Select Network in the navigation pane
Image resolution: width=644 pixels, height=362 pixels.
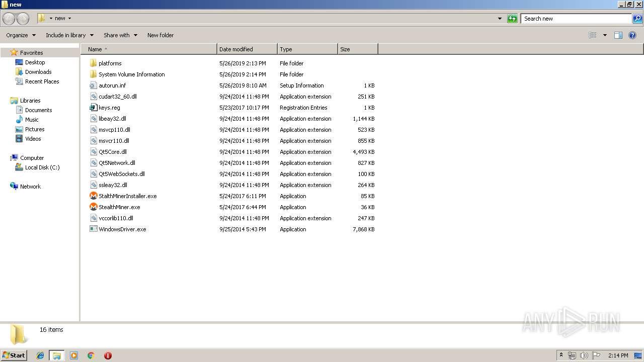(x=30, y=187)
